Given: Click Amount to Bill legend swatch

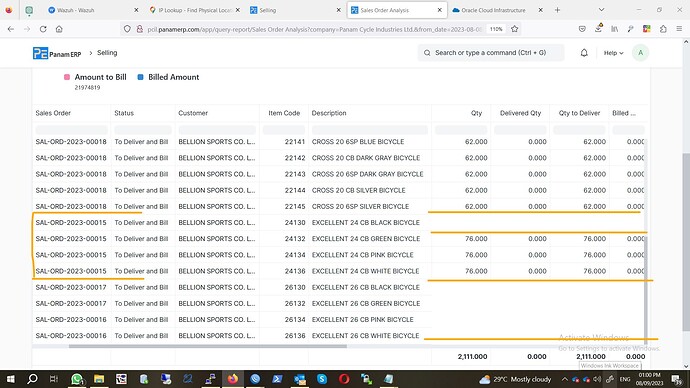Looking at the screenshot, I should [67, 77].
